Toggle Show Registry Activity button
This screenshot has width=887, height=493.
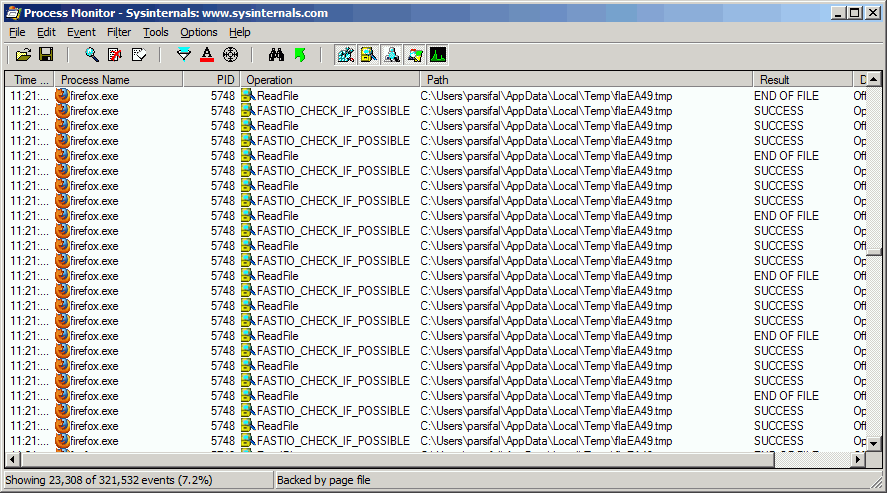coord(346,55)
